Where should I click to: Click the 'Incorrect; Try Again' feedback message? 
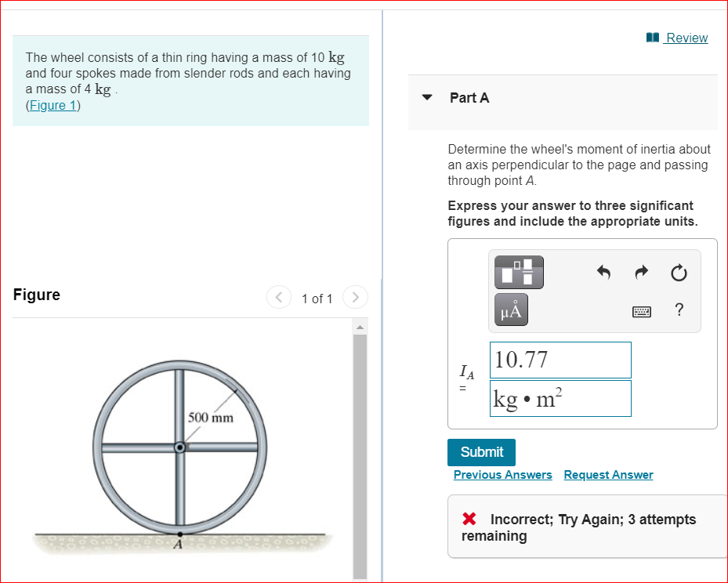(579, 527)
